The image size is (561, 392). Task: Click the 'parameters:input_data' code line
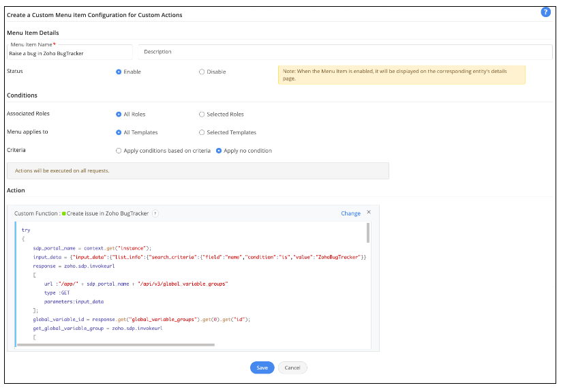coord(74,301)
